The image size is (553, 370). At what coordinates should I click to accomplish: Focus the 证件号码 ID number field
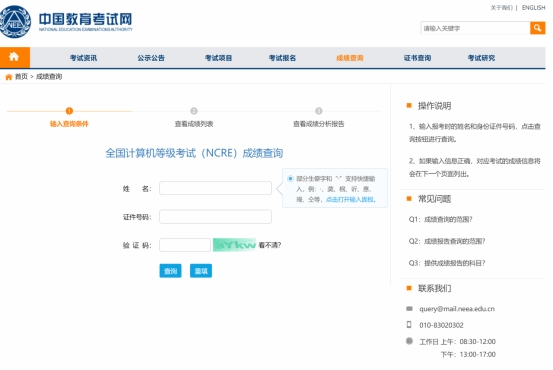pos(215,217)
